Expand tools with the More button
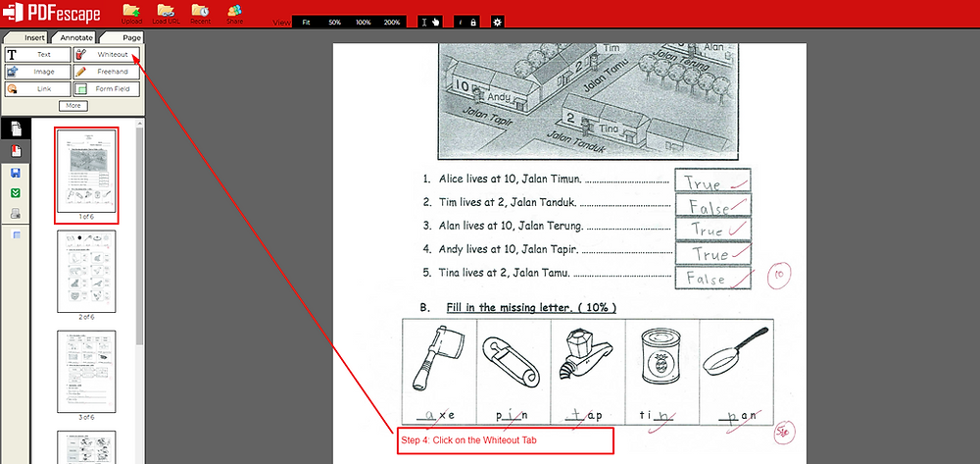This screenshot has height=464, width=980. [x=73, y=106]
